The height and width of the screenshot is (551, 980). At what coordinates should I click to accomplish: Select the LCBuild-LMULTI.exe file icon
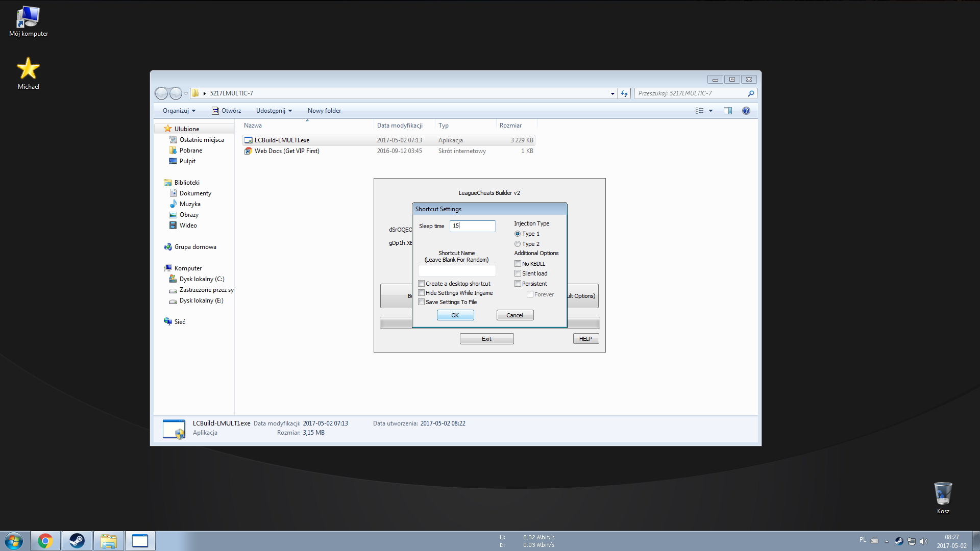tap(248, 140)
